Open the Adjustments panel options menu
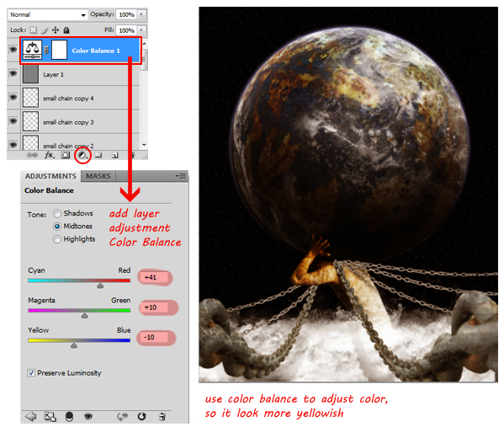 click(x=181, y=176)
